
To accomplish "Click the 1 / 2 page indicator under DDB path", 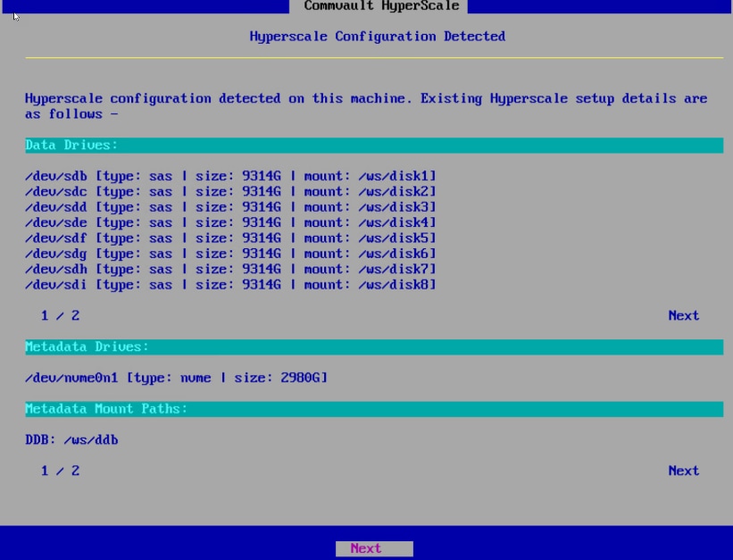I will click(61, 471).
